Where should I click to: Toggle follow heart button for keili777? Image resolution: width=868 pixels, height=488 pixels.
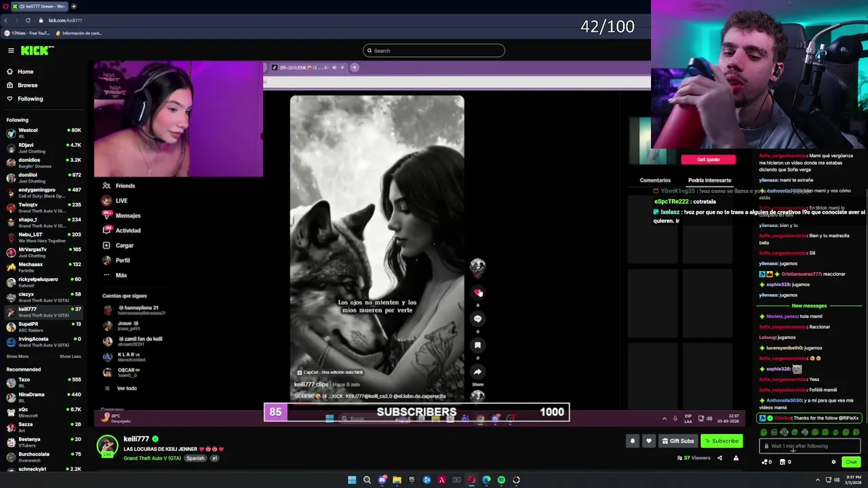click(649, 441)
